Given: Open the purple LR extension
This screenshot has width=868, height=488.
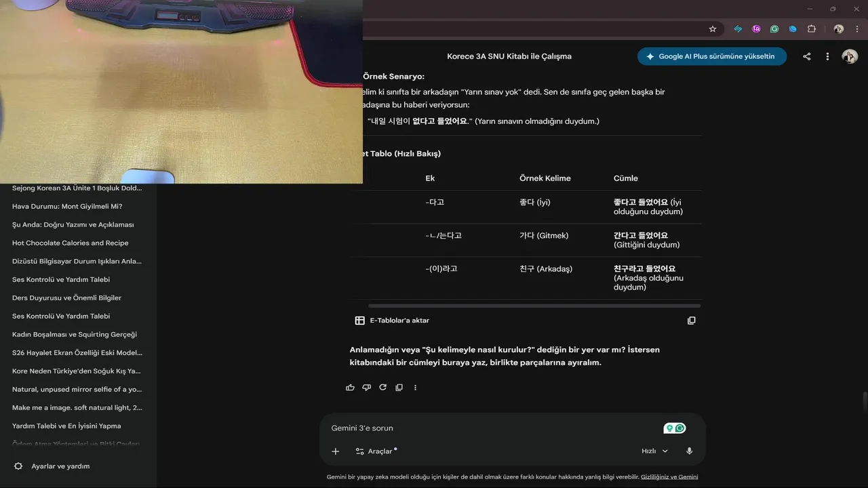Looking at the screenshot, I should point(756,29).
